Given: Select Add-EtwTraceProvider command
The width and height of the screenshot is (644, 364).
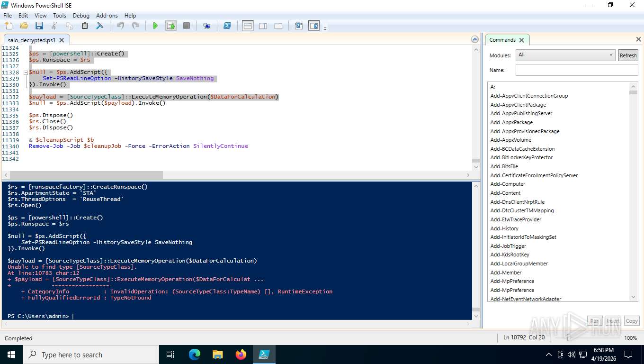Looking at the screenshot, I should coord(516,219).
